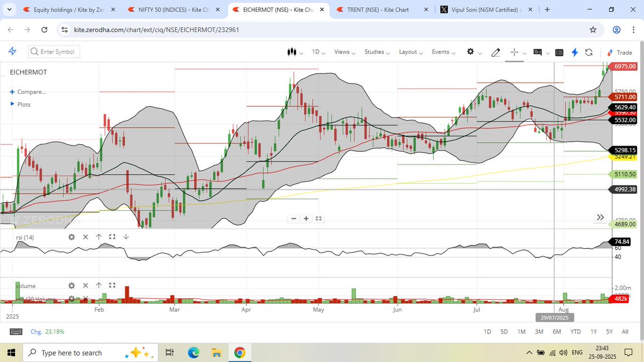Set range to 1Y
The width and height of the screenshot is (644, 362).
point(593,331)
